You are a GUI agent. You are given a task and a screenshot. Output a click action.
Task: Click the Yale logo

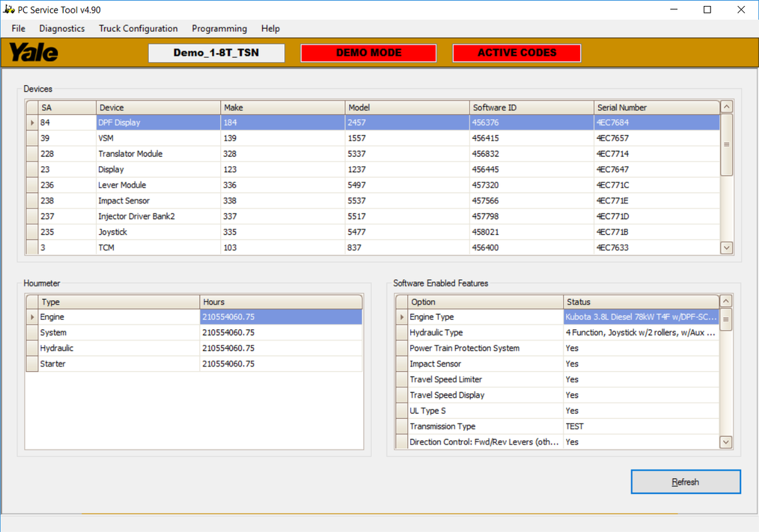(x=33, y=53)
